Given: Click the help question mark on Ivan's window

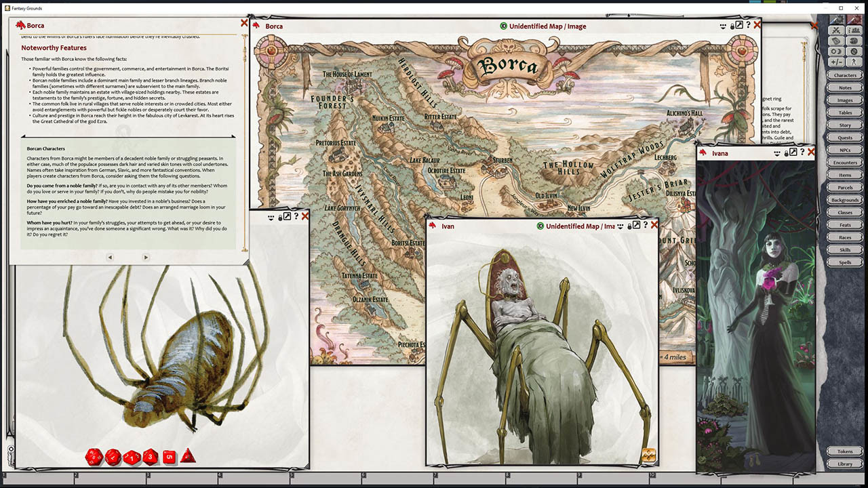Looking at the screenshot, I should 646,226.
